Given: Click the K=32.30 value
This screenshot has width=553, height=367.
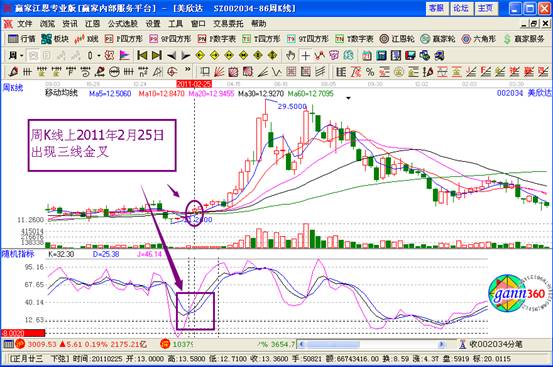Looking at the screenshot, I should click(61, 254).
